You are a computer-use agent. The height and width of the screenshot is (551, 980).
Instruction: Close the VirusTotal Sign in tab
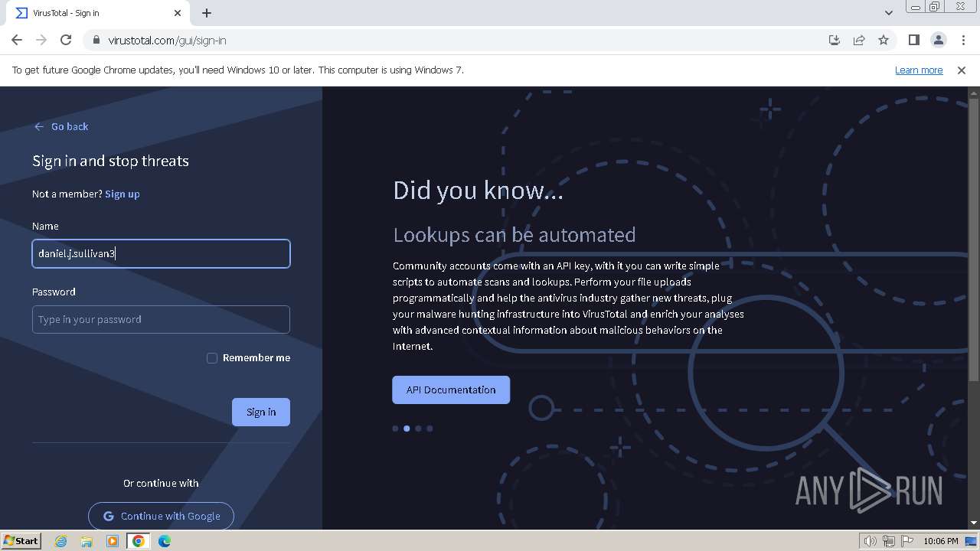click(x=178, y=13)
